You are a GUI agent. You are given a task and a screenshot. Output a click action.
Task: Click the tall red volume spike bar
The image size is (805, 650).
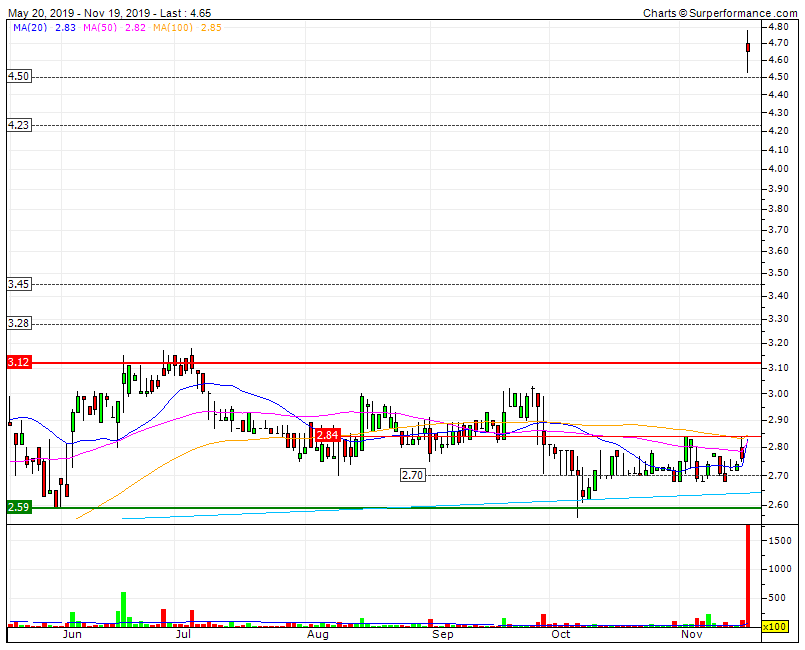point(748,576)
